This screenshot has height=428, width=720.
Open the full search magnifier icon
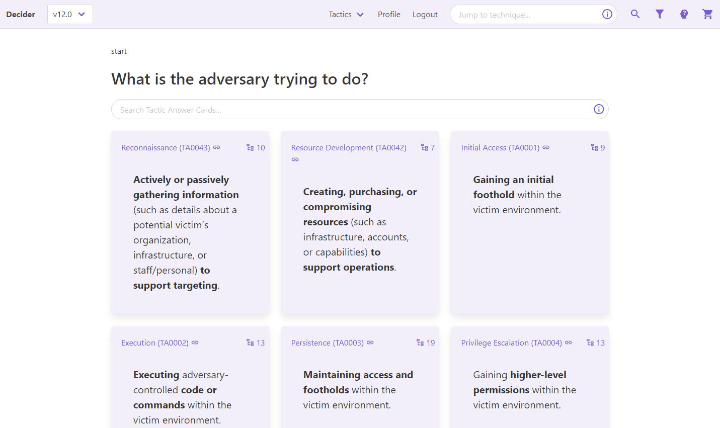[635, 14]
